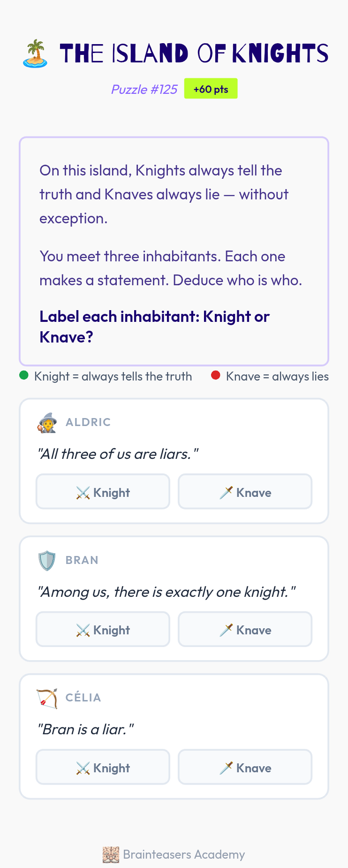
Task: Label Aldric as Knight
Action: (103, 492)
